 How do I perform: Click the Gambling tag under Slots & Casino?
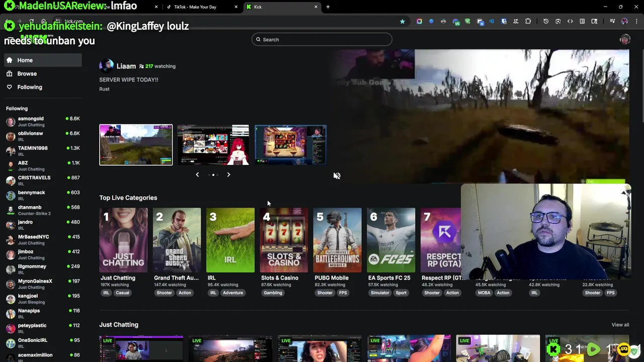273,293
